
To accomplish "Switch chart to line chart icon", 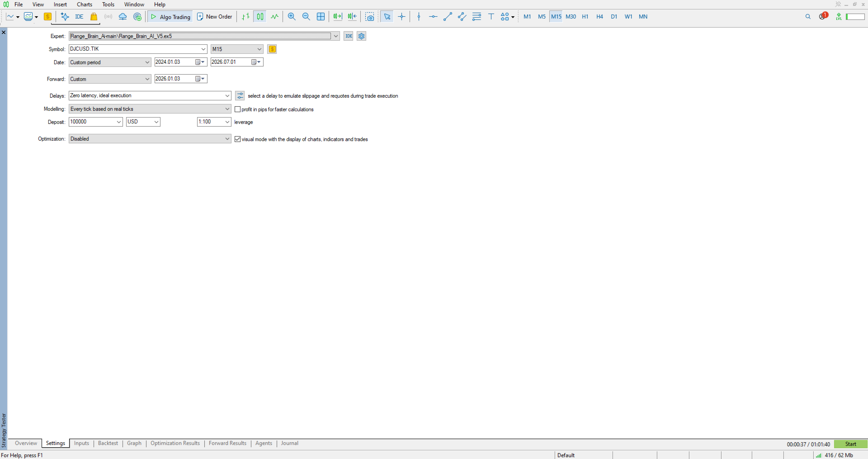I will click(x=274, y=17).
